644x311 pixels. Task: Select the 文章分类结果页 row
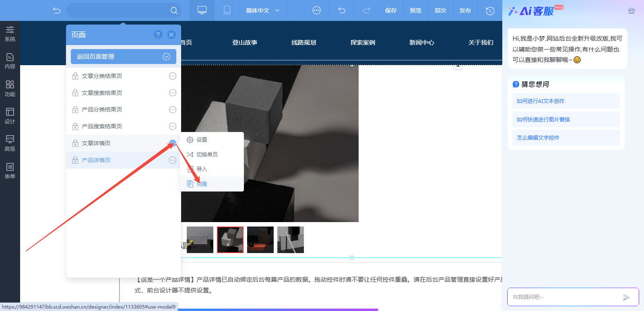(x=124, y=76)
